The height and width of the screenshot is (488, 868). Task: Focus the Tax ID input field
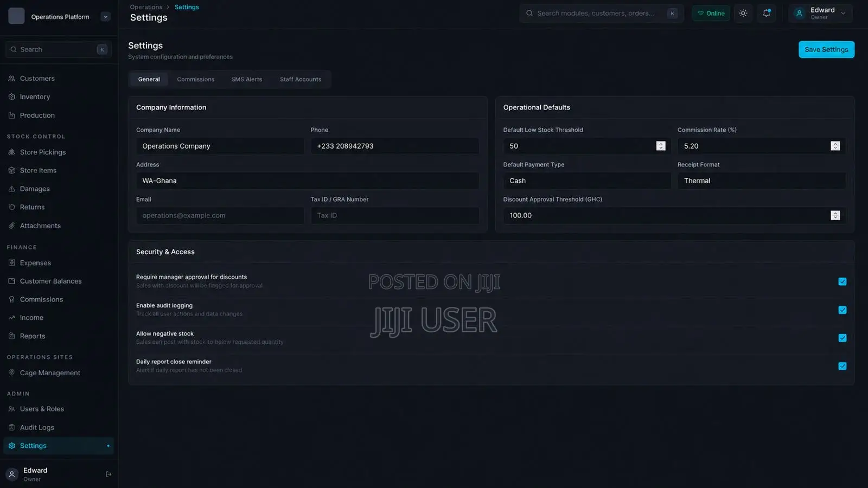pyautogui.click(x=394, y=215)
